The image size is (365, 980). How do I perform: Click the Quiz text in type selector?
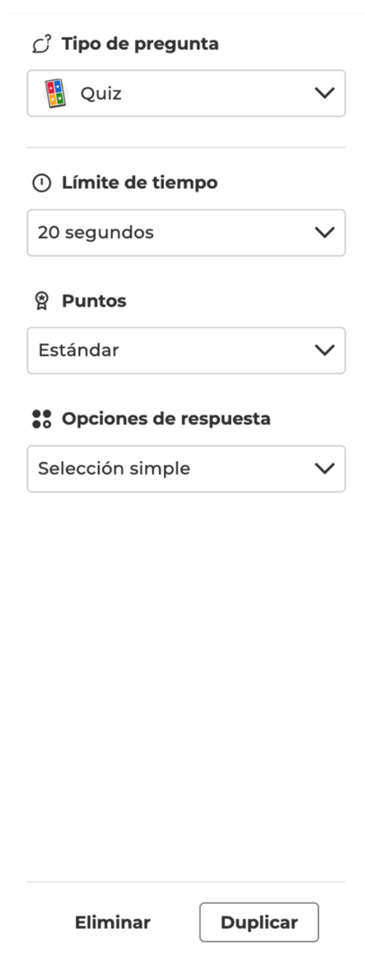pos(101,94)
